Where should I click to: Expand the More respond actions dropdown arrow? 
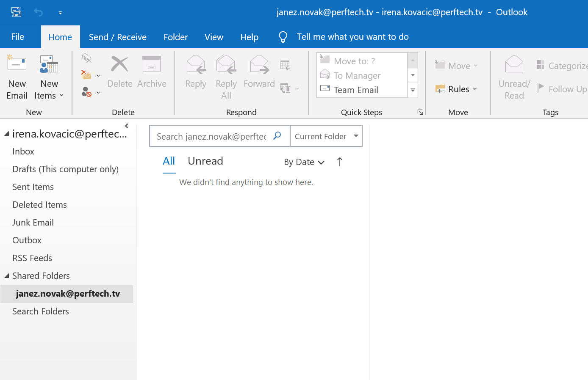(x=297, y=89)
